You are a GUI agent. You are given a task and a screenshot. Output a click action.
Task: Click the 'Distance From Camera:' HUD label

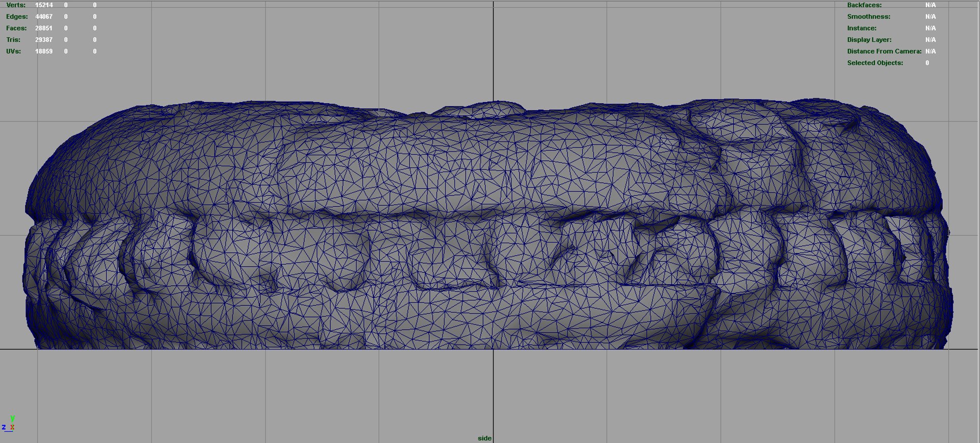pos(885,52)
